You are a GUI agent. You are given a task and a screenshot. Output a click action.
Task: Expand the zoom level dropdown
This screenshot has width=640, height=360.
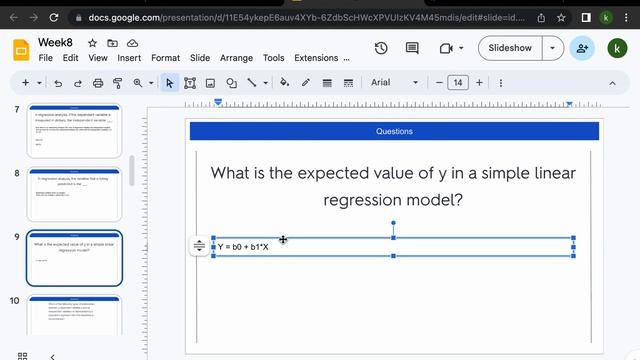click(151, 83)
